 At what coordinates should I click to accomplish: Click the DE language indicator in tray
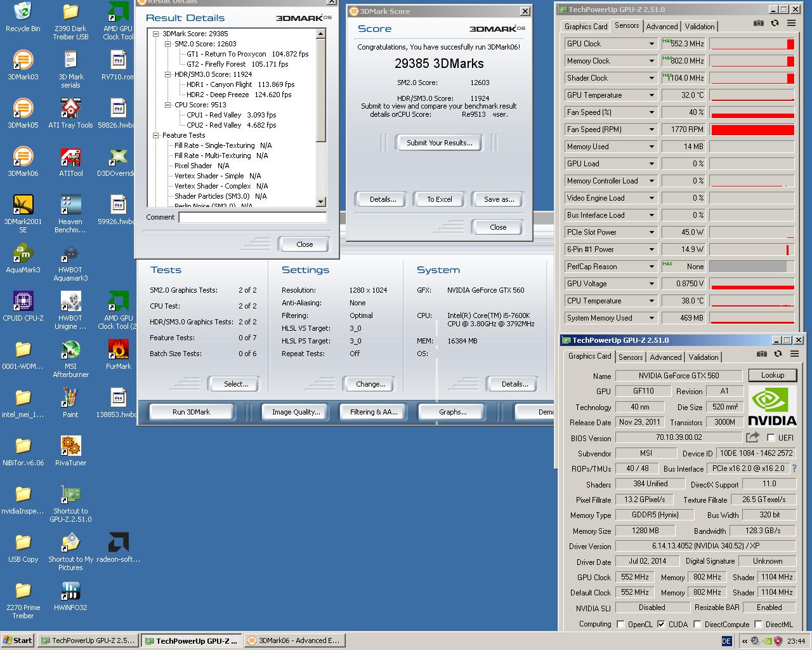click(x=726, y=641)
